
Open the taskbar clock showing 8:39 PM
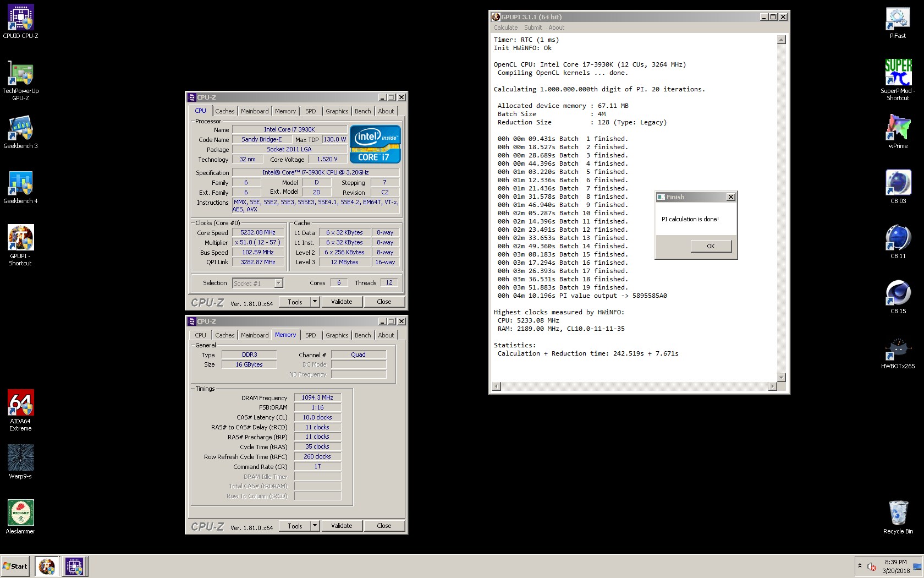[896, 566]
